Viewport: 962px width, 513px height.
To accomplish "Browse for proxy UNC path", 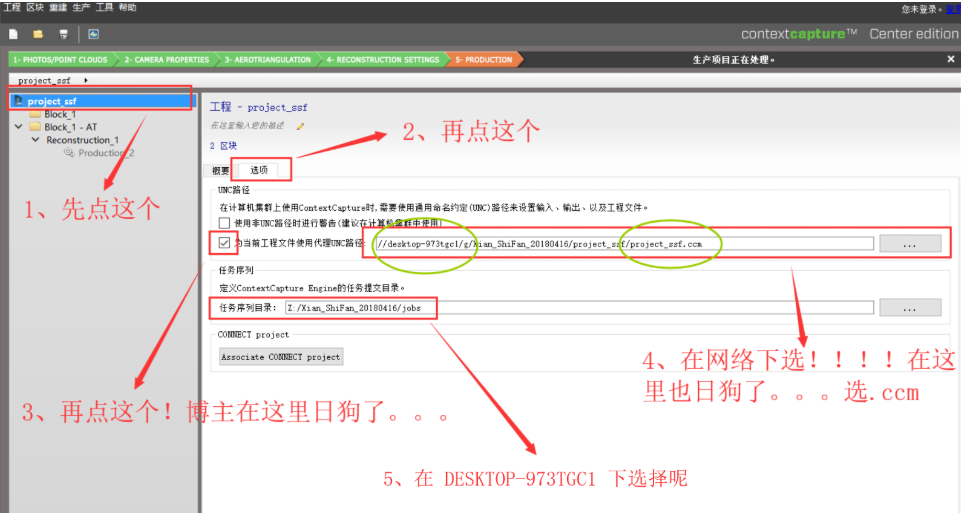I will point(910,244).
